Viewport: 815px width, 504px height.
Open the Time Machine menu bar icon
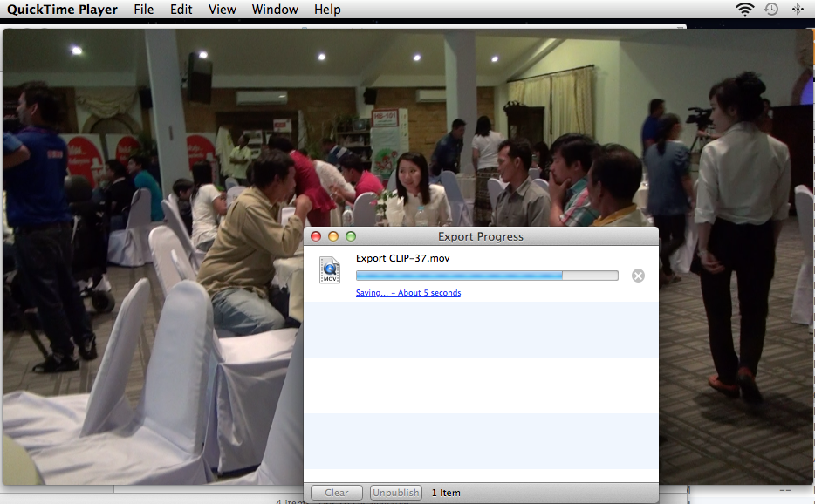771,9
